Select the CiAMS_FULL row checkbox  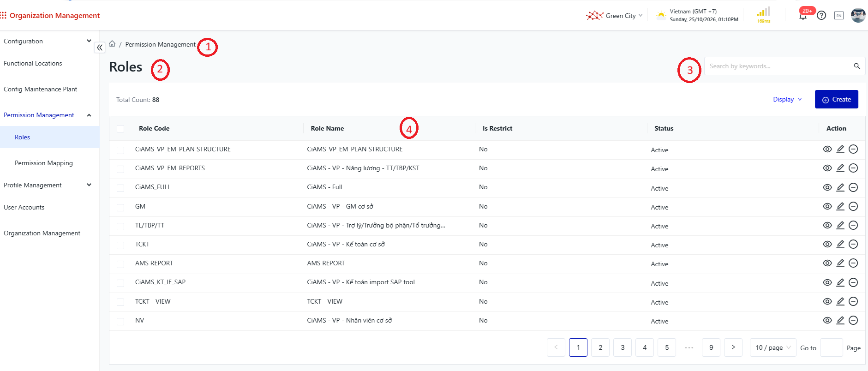120,188
